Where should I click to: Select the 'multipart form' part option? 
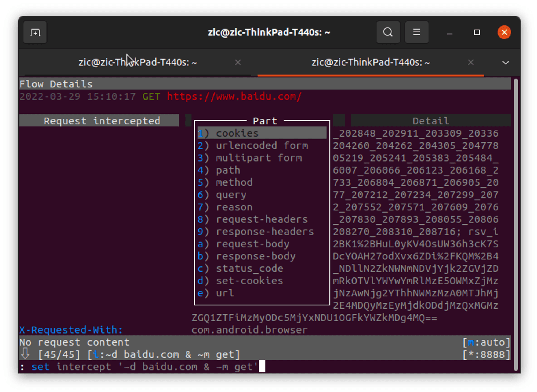pyautogui.click(x=262, y=158)
